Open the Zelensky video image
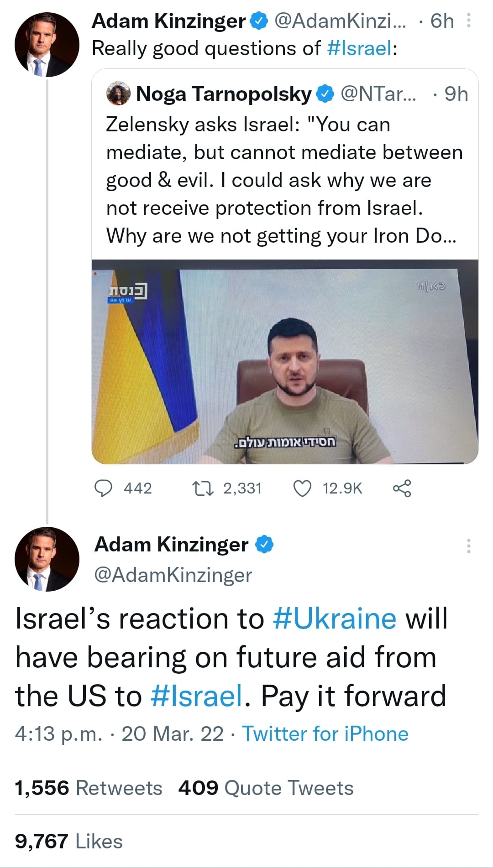This screenshot has width=493, height=868. pos(285,362)
